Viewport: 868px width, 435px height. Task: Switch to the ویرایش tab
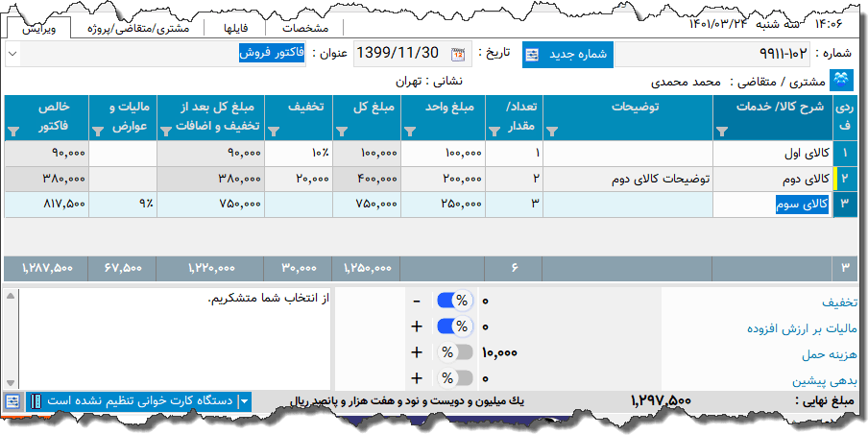pyautogui.click(x=38, y=28)
